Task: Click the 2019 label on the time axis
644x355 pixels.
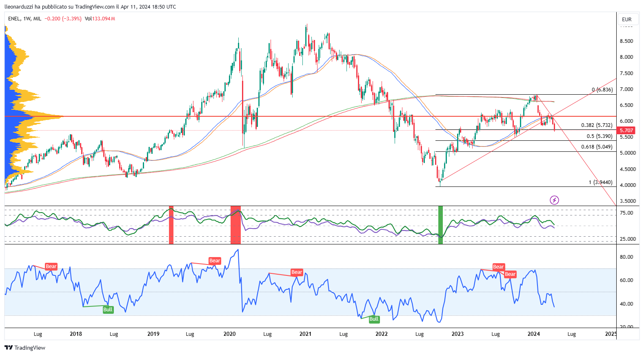Action: click(153, 334)
